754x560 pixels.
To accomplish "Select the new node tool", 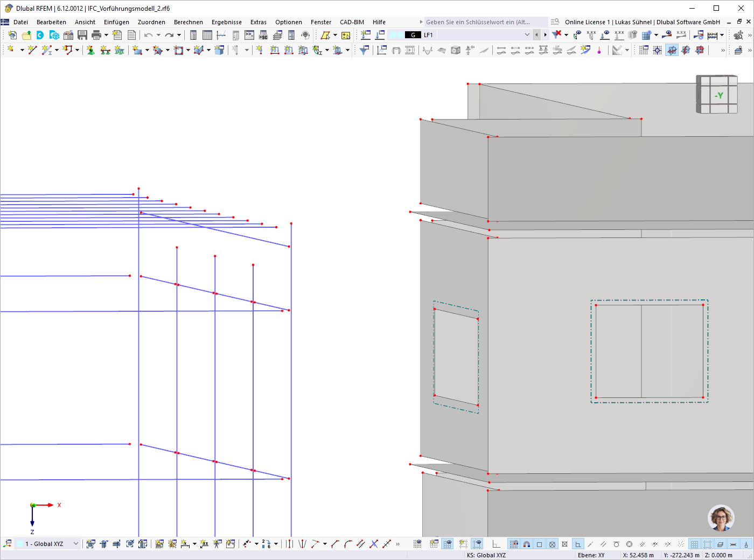I will 10,50.
